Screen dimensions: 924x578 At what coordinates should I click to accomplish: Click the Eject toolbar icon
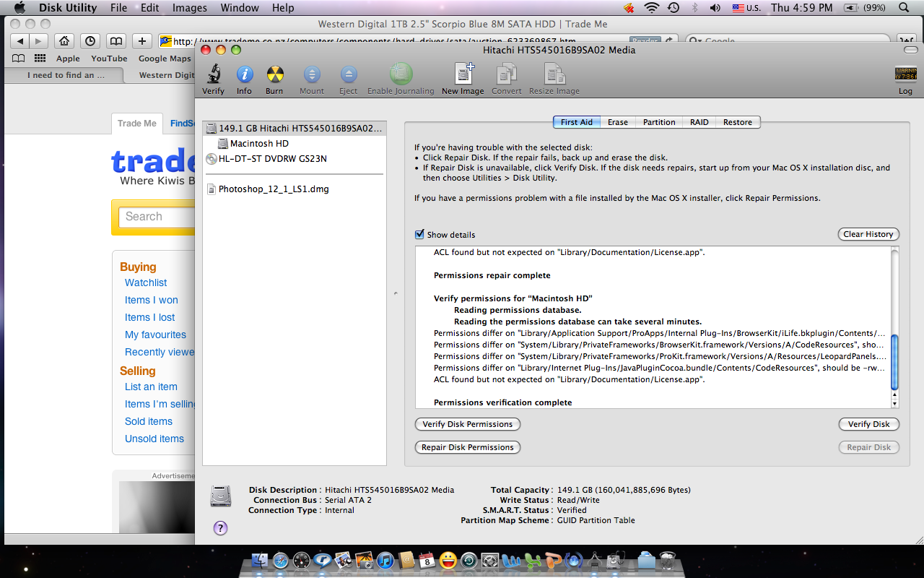[349, 74]
